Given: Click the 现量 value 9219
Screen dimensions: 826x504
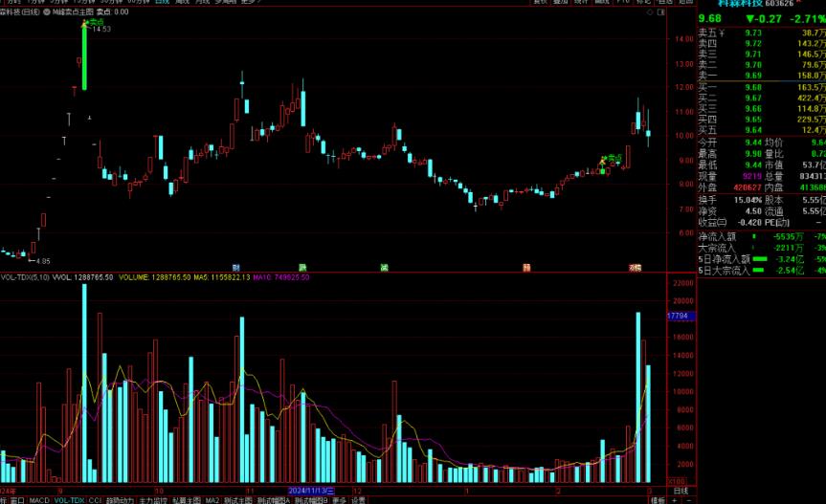Looking at the screenshot, I should point(752,176).
